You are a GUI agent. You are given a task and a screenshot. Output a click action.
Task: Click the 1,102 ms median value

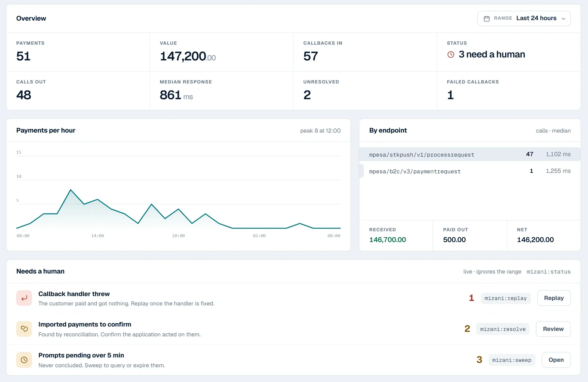558,154
